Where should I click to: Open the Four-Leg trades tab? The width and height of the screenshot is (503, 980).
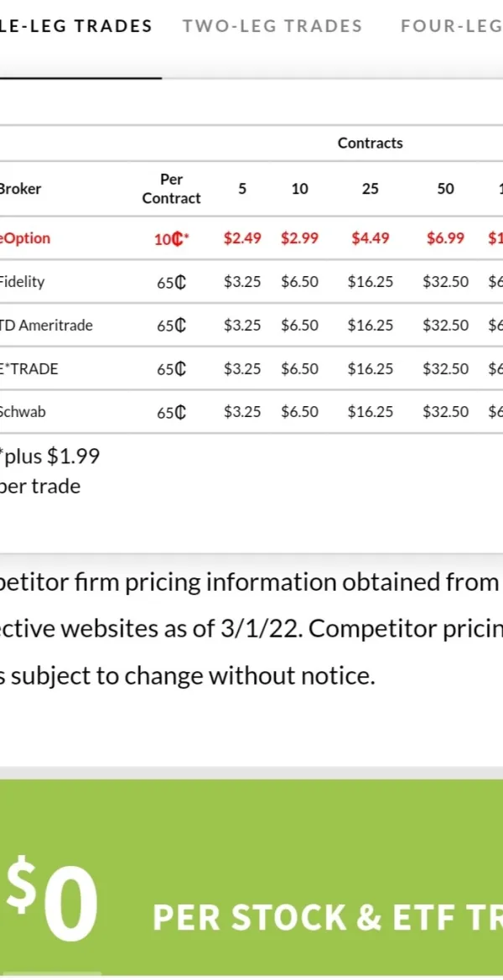(451, 26)
